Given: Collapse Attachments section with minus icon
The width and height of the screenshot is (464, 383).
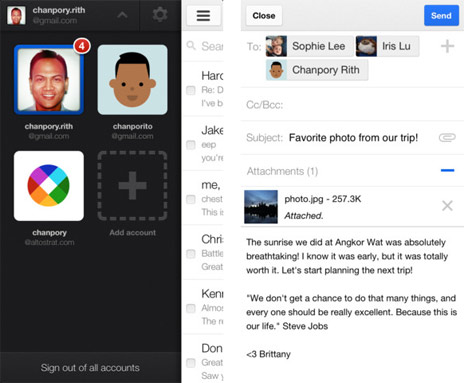Looking at the screenshot, I should 447,170.
